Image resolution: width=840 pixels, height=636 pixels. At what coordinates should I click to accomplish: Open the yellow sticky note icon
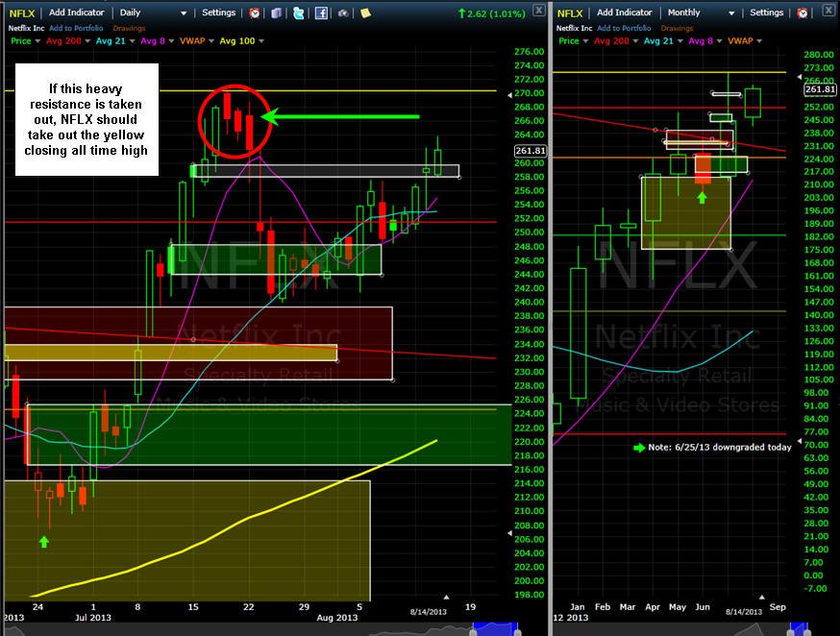tap(366, 12)
